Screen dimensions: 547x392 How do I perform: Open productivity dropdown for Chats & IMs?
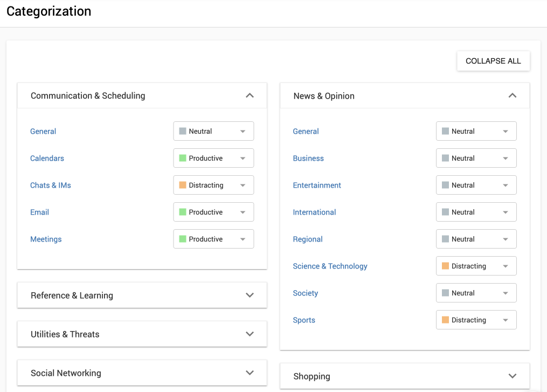(213, 185)
